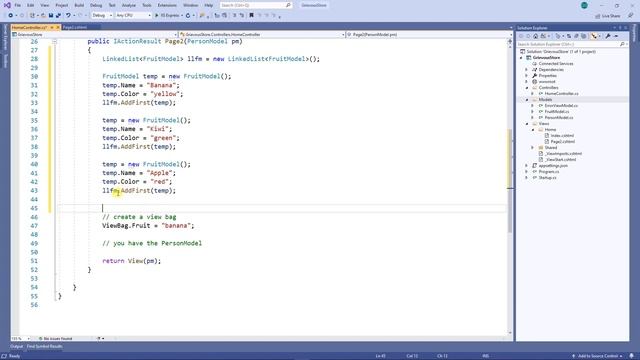Select Page2.cshtml in Solution Explorer
This screenshot has height=360, width=640.
[x=562, y=142]
